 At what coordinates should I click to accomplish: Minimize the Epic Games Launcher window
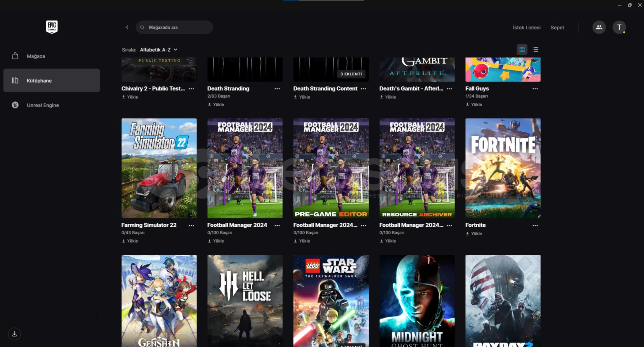click(620, 5)
